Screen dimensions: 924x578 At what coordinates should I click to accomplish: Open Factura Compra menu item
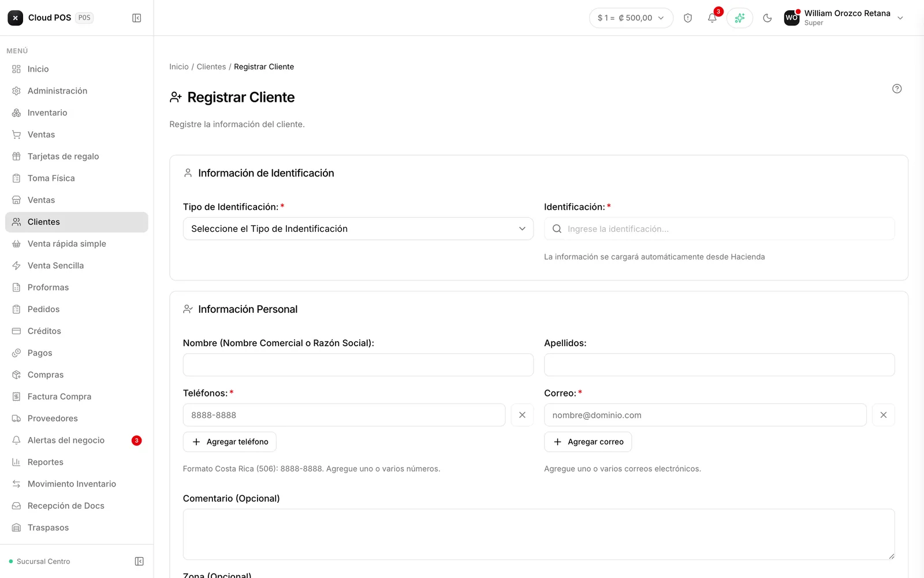[77, 397]
